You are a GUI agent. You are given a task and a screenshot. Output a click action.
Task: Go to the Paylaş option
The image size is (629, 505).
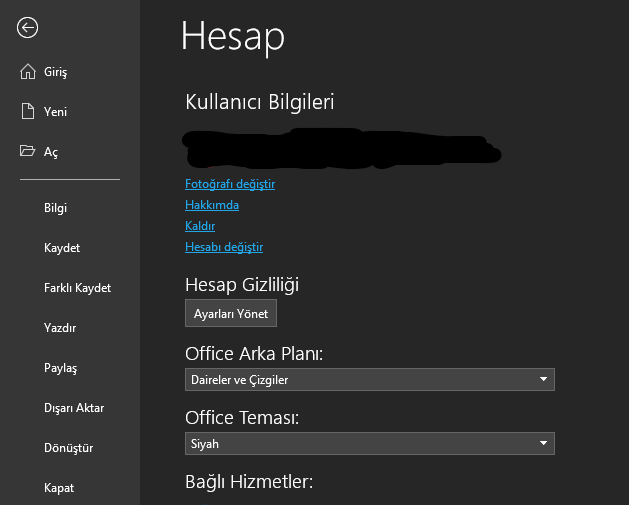(x=60, y=368)
